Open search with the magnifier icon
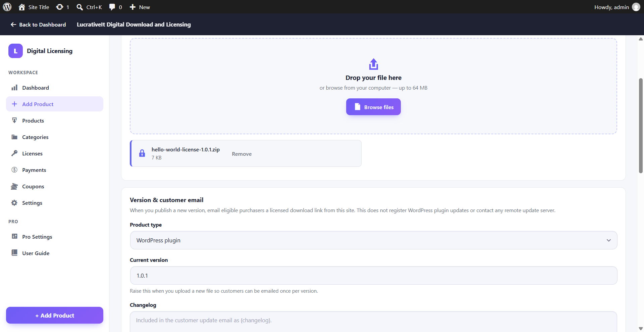Viewport: 644px width, 332px height. (x=79, y=7)
